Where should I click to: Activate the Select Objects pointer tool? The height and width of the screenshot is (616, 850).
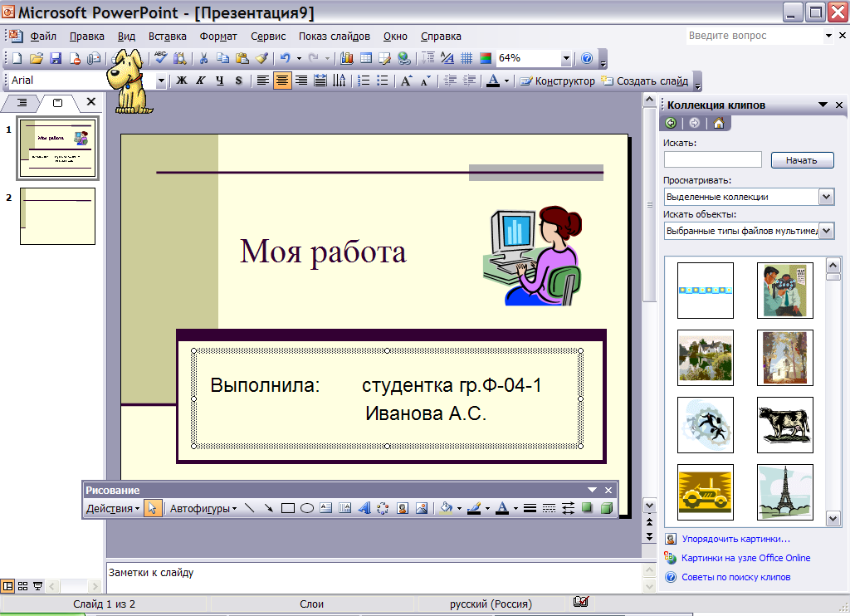(153, 508)
